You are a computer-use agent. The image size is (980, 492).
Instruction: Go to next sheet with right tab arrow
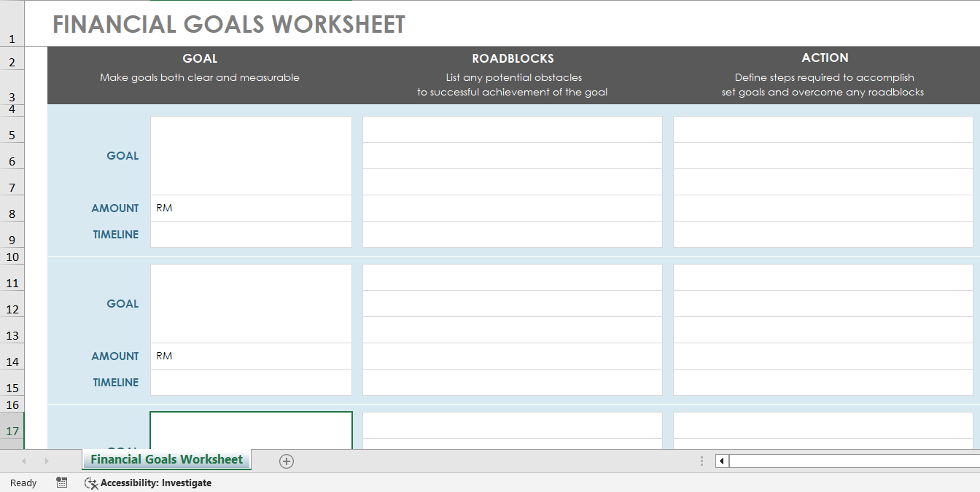[47, 461]
